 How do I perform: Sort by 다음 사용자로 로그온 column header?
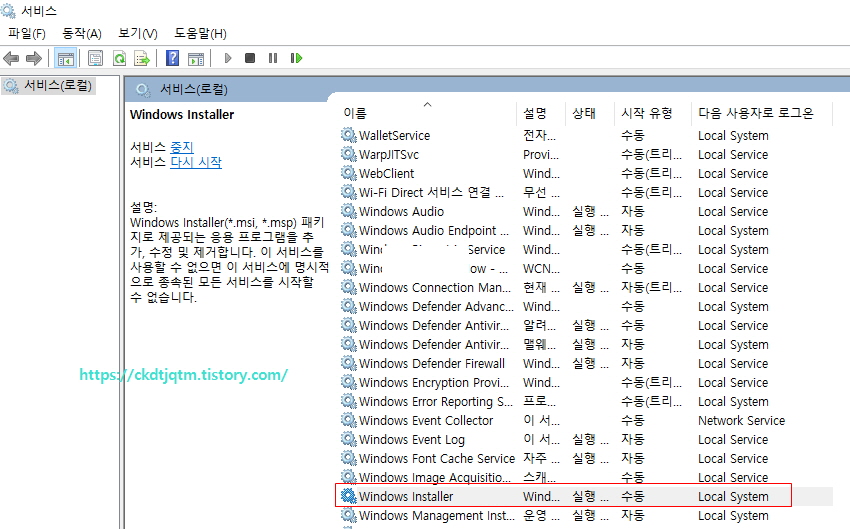756,113
